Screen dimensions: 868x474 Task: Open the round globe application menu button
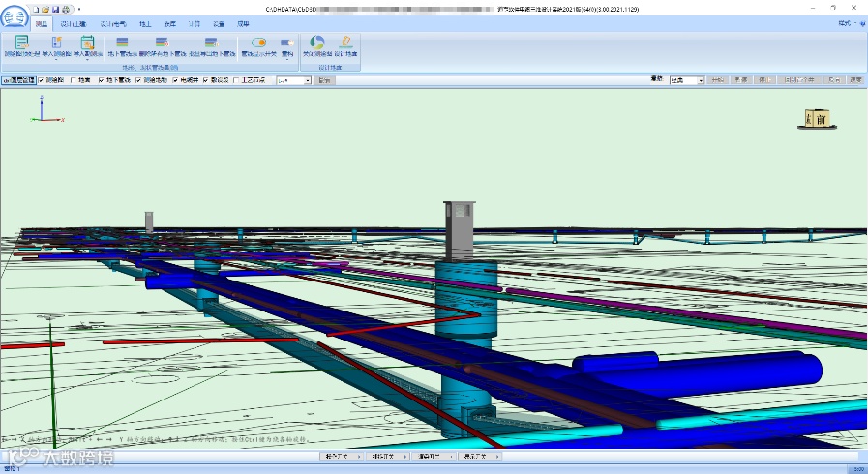pos(15,17)
